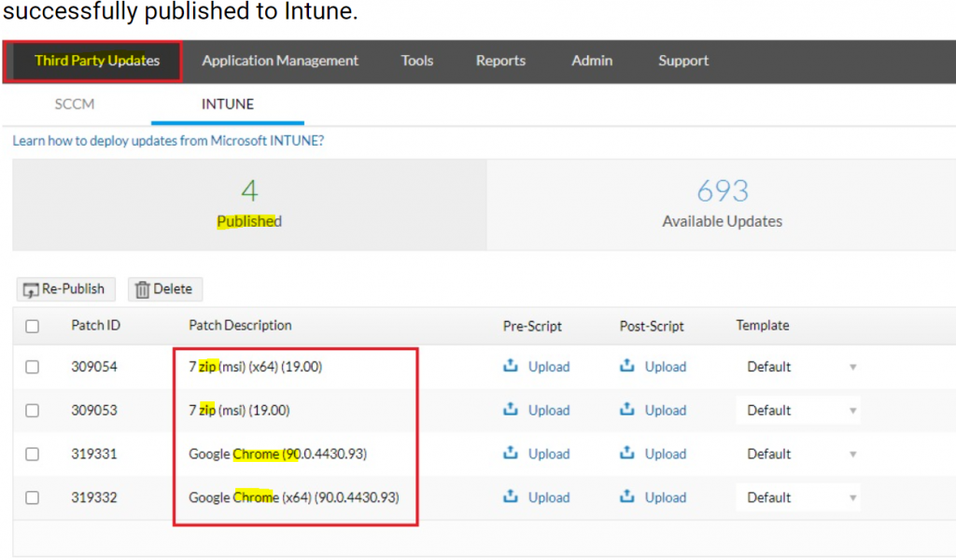
Task: Click the Pre-Script upload icon for patch 309053
Action: click(x=511, y=410)
